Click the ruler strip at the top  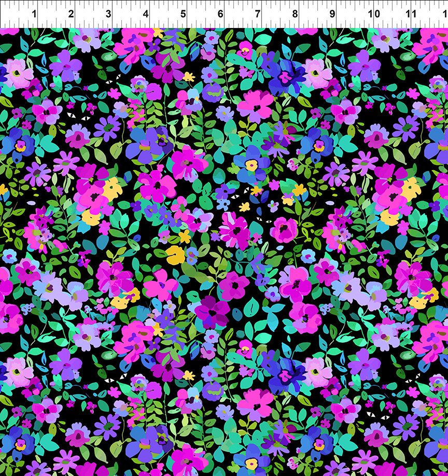pyautogui.click(x=223, y=13)
